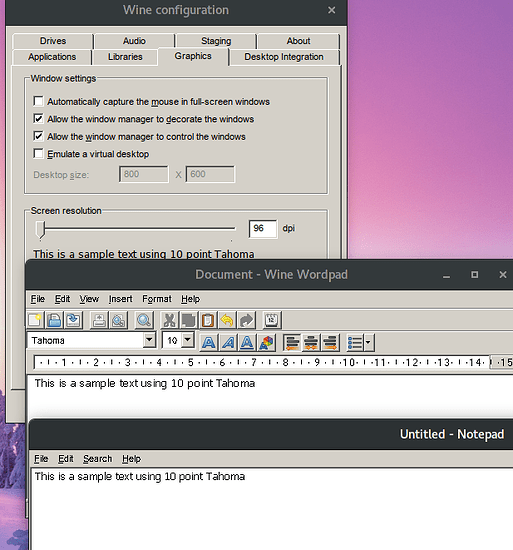Image resolution: width=513 pixels, height=550 pixels.
Task: Open the Wordpad Insert menu
Action: 120,299
